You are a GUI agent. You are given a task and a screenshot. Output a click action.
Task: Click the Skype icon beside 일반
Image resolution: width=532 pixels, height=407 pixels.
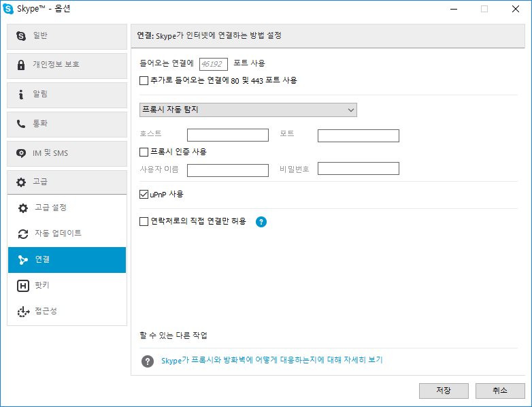[x=21, y=35]
